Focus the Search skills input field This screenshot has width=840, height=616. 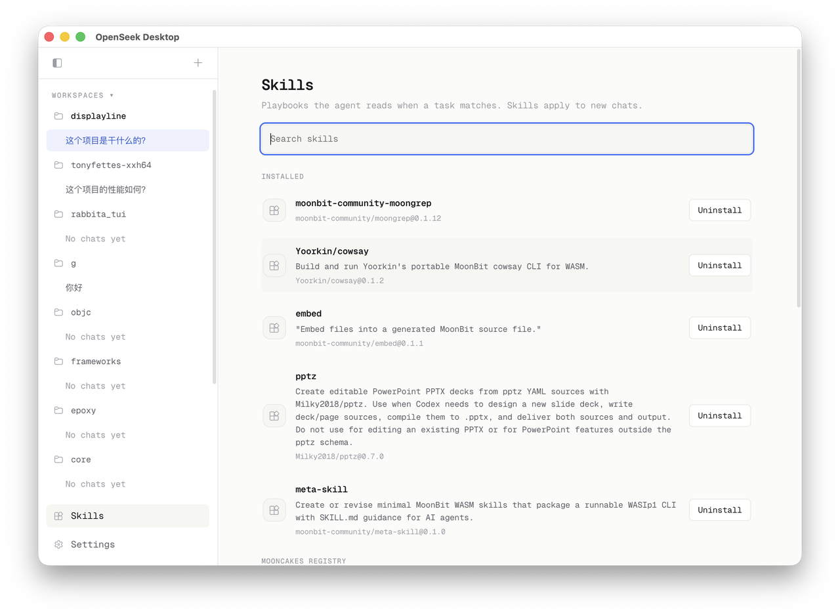click(507, 139)
